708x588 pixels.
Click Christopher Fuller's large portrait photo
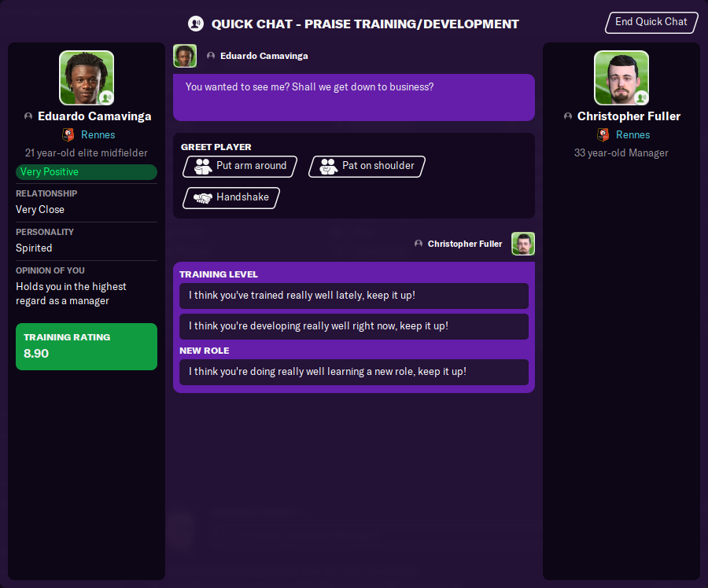pos(621,78)
